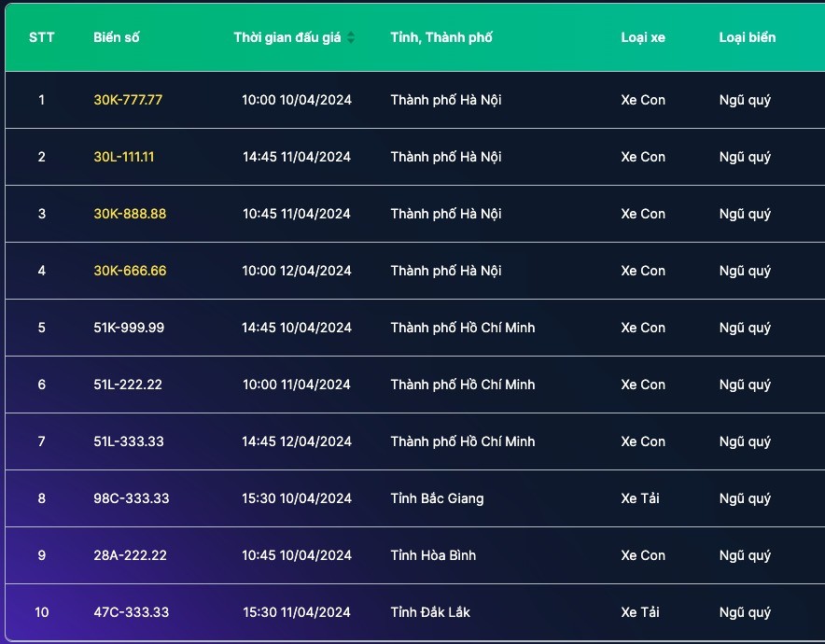The height and width of the screenshot is (644, 825).
Task: Select the "Tỉnh, Thành phố" column header
Action: coord(441,37)
